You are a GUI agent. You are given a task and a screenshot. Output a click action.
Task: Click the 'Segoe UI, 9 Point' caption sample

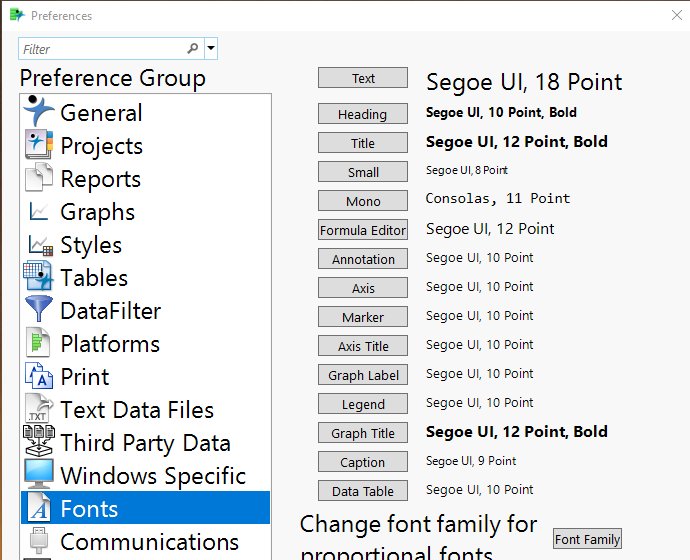pyautogui.click(x=471, y=461)
